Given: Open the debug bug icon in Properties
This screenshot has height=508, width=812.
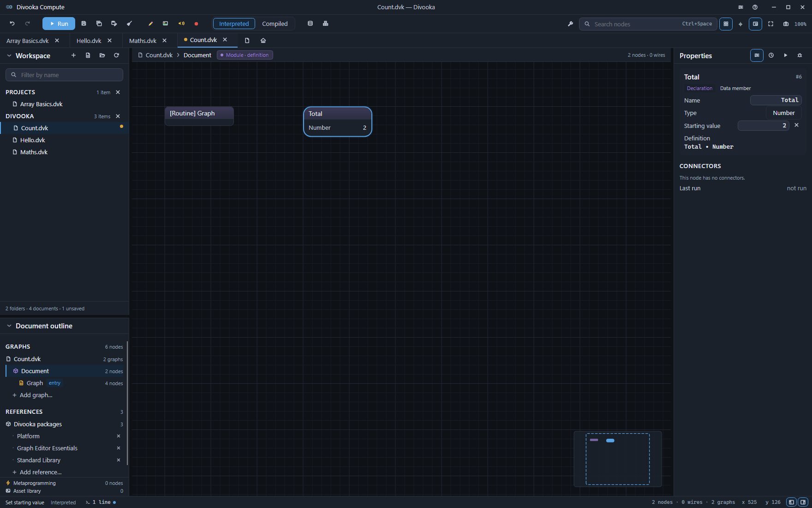Looking at the screenshot, I should (800, 55).
